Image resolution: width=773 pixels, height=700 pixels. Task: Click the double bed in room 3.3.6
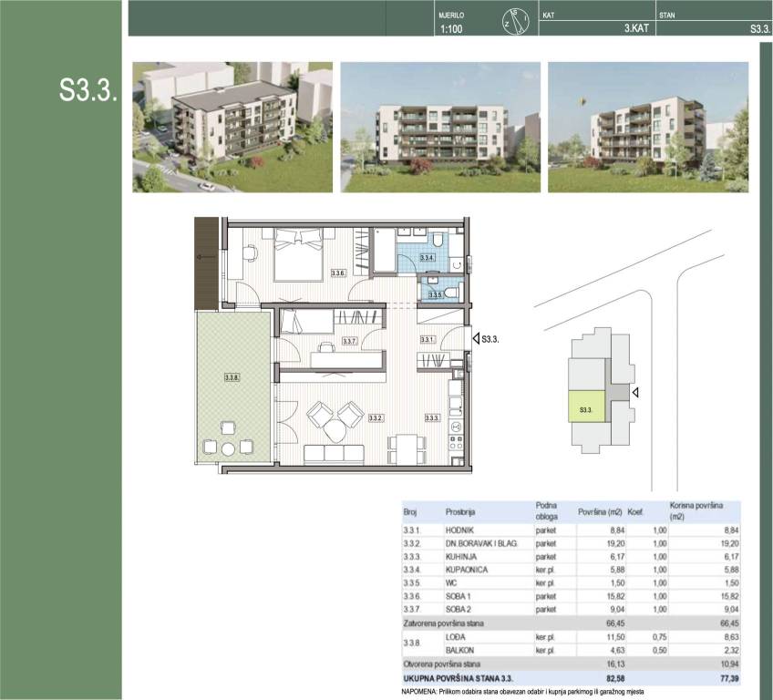pos(298,254)
